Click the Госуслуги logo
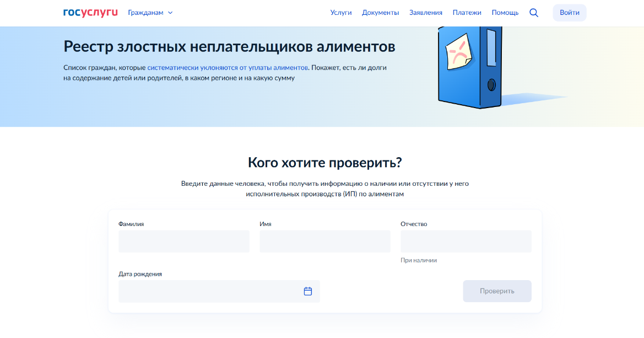644x338 pixels. [90, 13]
